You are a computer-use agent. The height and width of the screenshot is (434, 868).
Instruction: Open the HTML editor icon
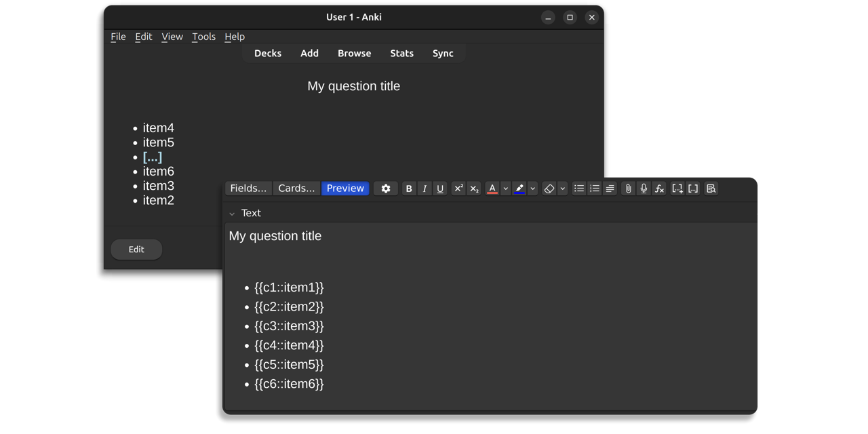711,189
